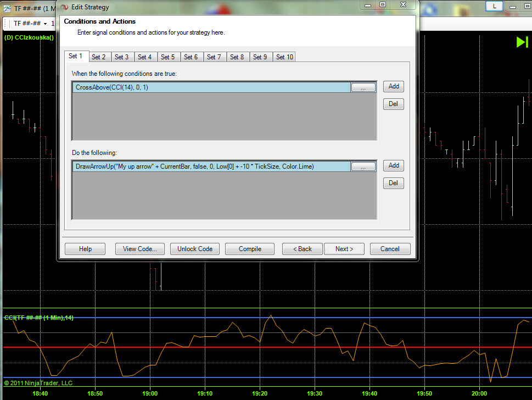Select the DrawArrowUp action row
532x400 pixels.
point(211,166)
